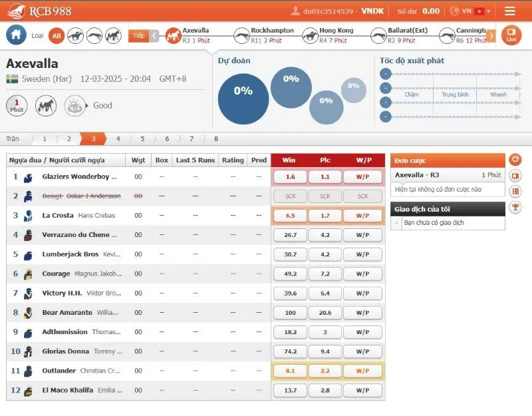Select the harness racing type filter icon

(x=112, y=35)
